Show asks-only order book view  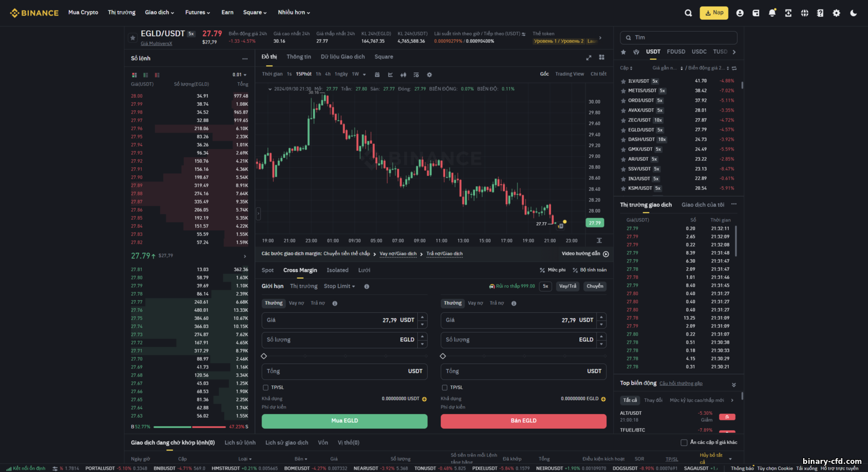click(157, 75)
